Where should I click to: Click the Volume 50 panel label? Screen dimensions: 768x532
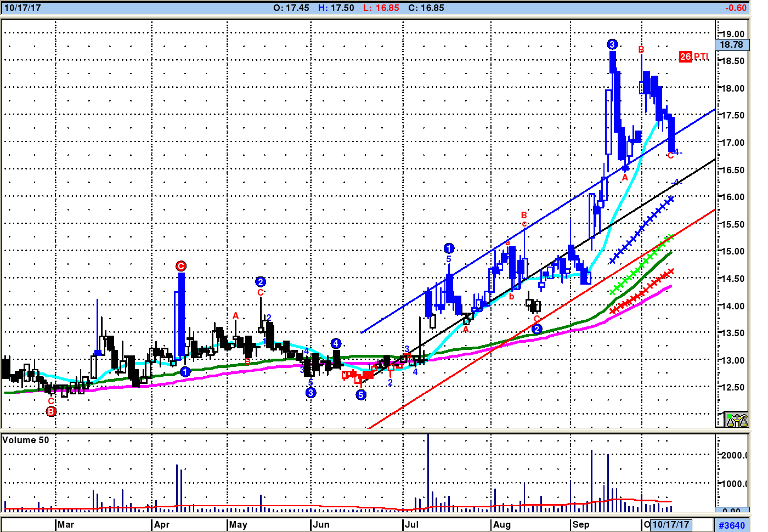click(26, 440)
